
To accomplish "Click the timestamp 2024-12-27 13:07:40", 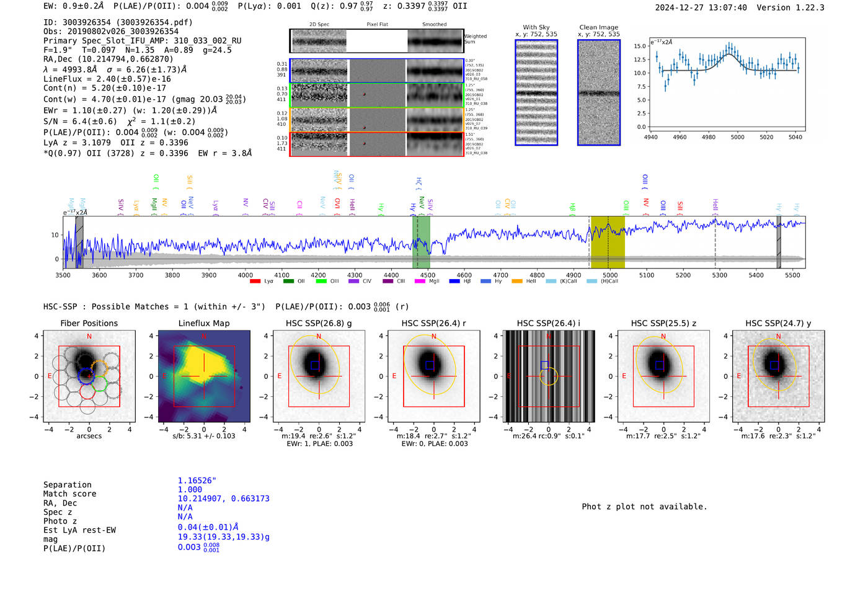I will (701, 8).
